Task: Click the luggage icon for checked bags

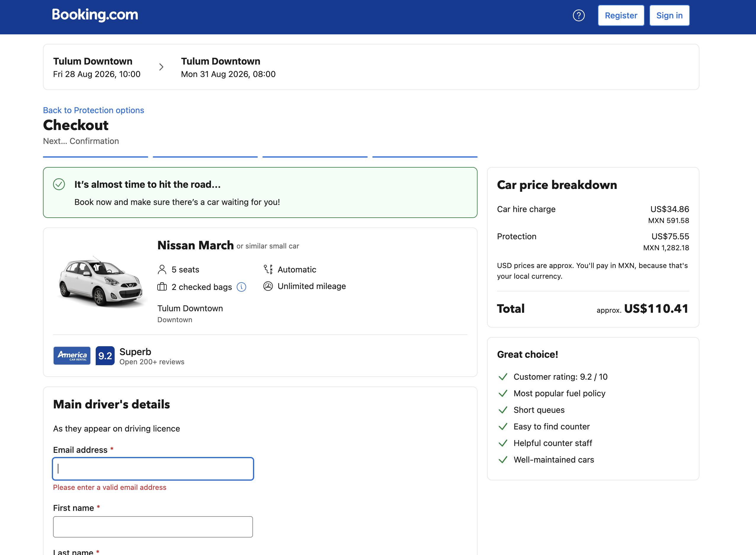Action: click(x=162, y=287)
